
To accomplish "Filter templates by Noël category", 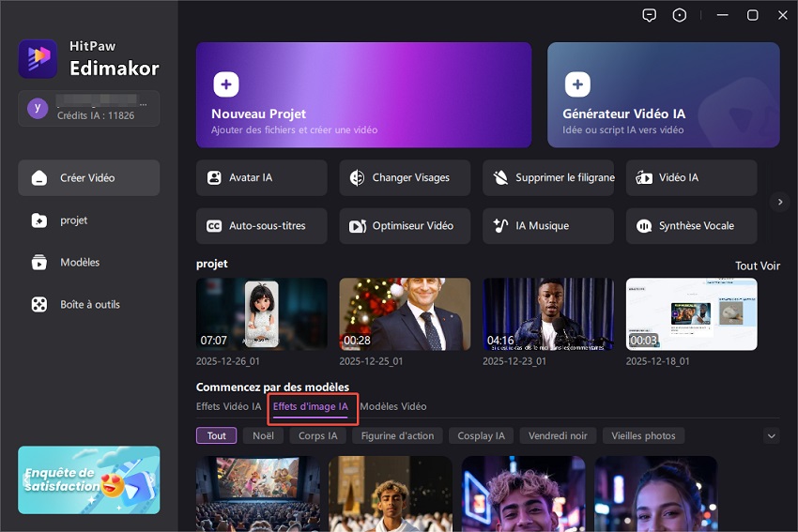I will (263, 435).
